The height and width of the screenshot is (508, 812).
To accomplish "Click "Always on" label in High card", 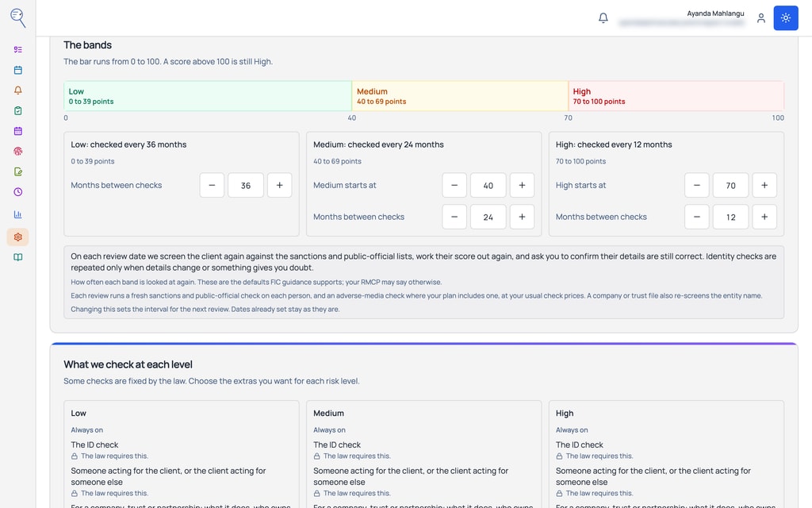I will point(572,430).
